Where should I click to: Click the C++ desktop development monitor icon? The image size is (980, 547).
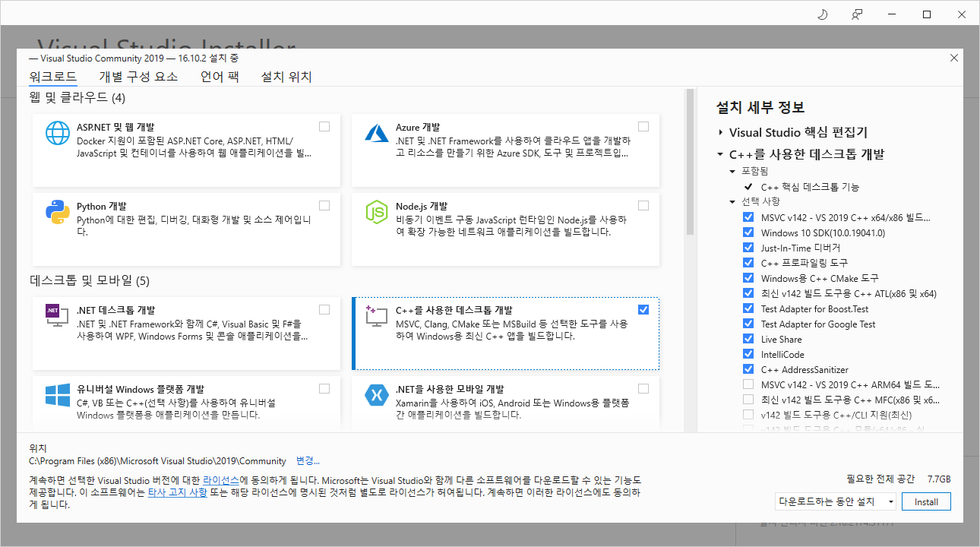pyautogui.click(x=377, y=316)
